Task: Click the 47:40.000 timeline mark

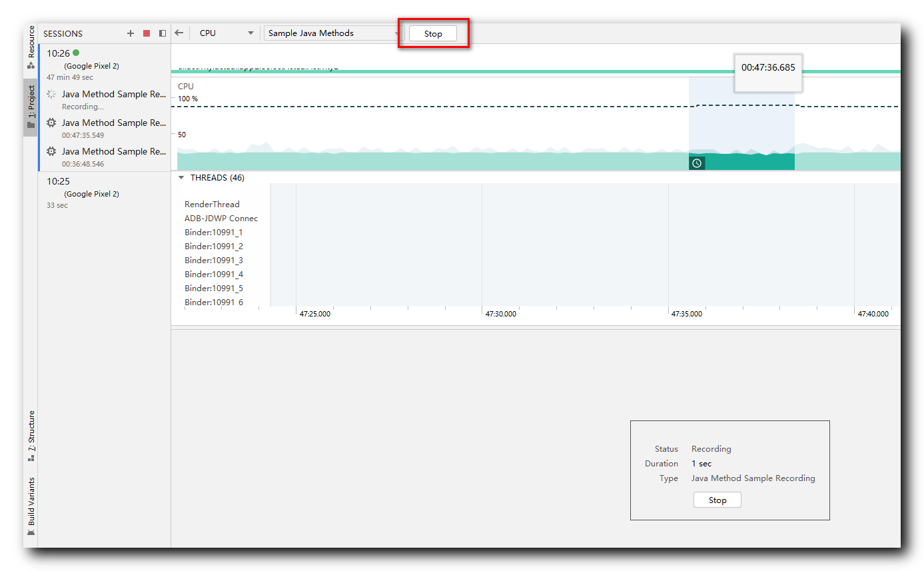Action: click(873, 314)
